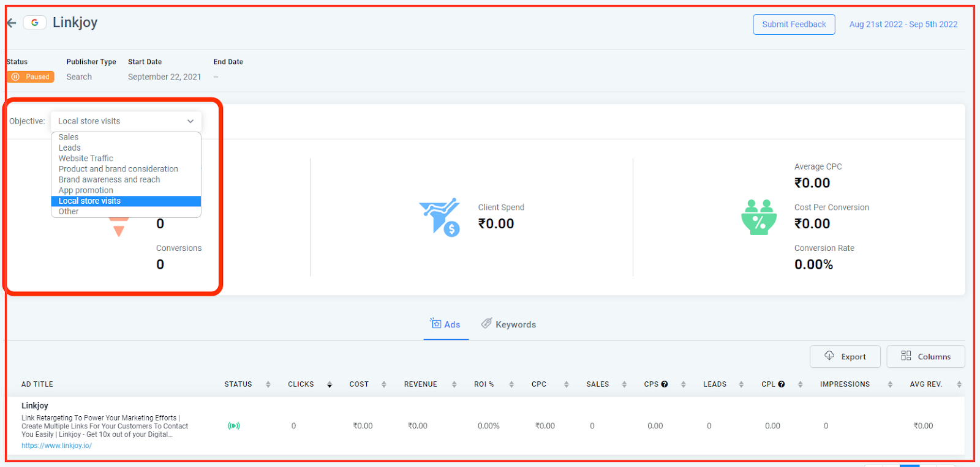The height and width of the screenshot is (467, 980).
Task: Click the Client Spend funnel icon
Action: tap(439, 217)
